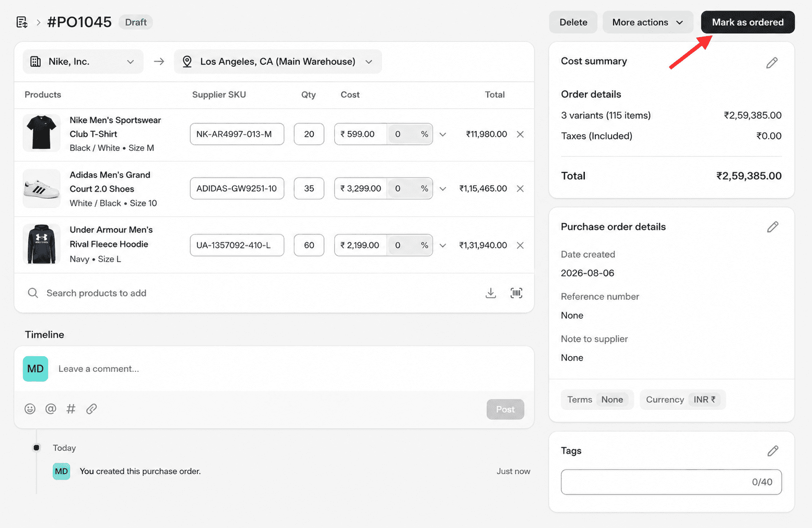Click the small MD avatar in timeline entry
This screenshot has height=528, width=812.
[61, 471]
